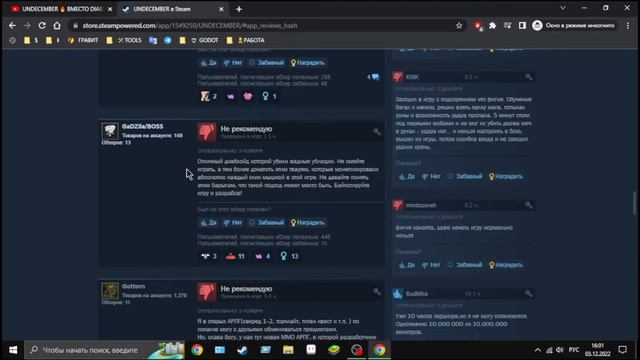
Task: Open the media control toolbar icon
Action: (x=507, y=25)
